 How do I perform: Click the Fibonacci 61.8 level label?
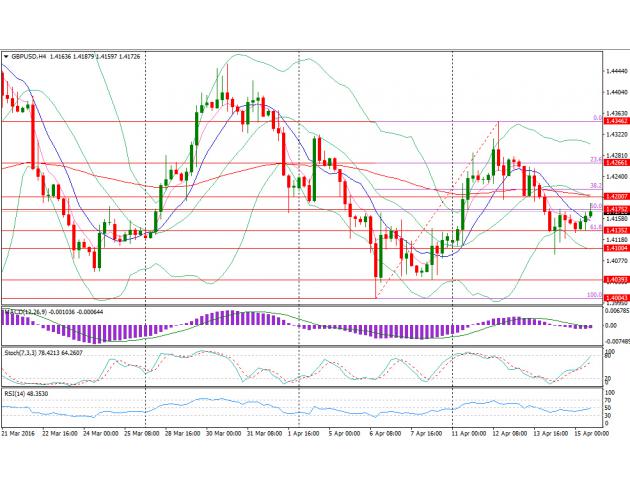pos(593,227)
